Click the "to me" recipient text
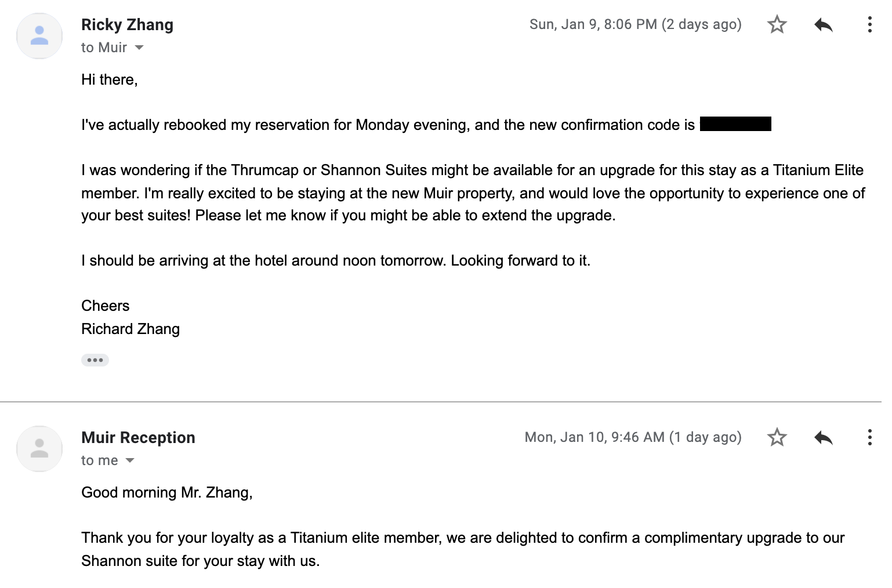 99,460
